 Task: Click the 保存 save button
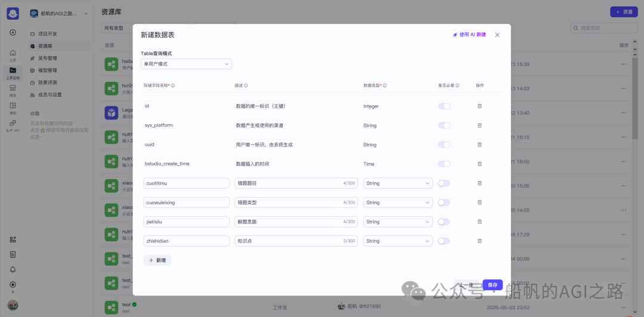493,285
